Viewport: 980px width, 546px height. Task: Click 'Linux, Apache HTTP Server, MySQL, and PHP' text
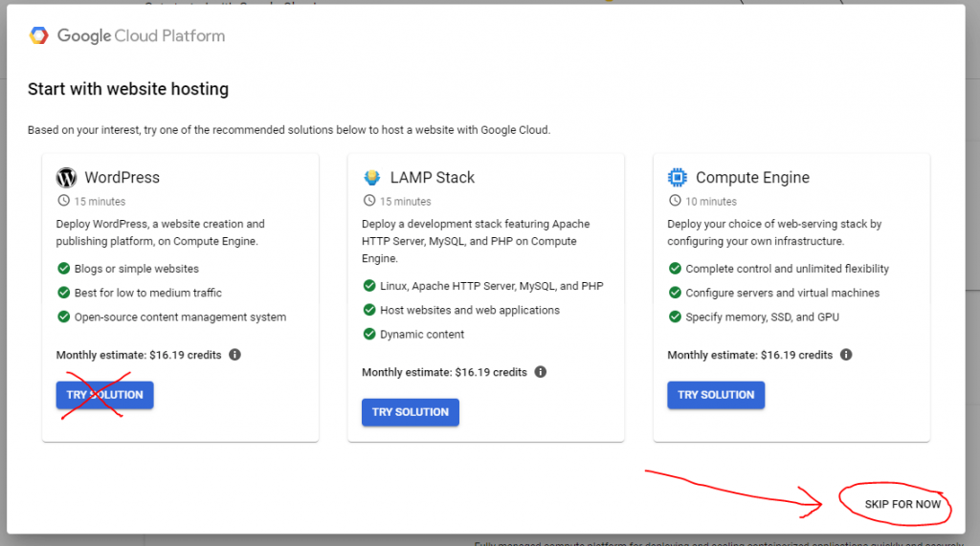coord(492,286)
